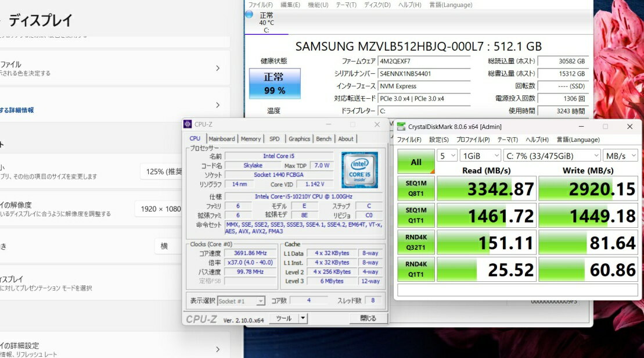Open the 横 orientation dropdown in Settings
Viewport: 644px width, 358px height.
click(169, 246)
